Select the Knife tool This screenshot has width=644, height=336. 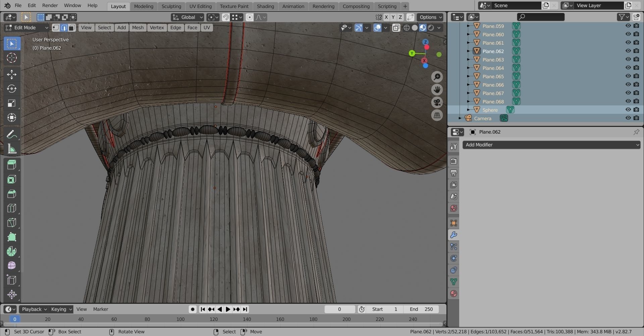tap(12, 223)
